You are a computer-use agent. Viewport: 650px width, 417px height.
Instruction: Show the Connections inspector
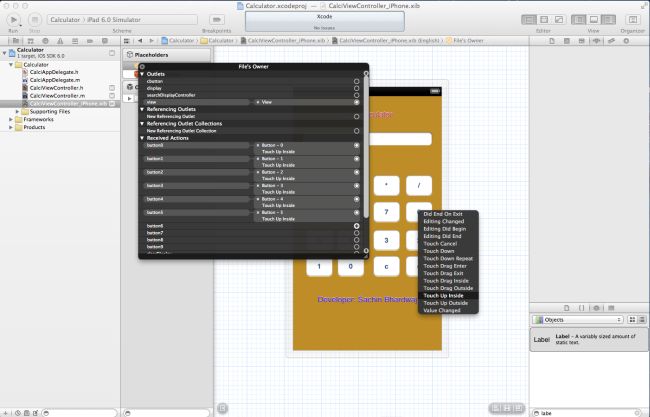tap(626, 41)
